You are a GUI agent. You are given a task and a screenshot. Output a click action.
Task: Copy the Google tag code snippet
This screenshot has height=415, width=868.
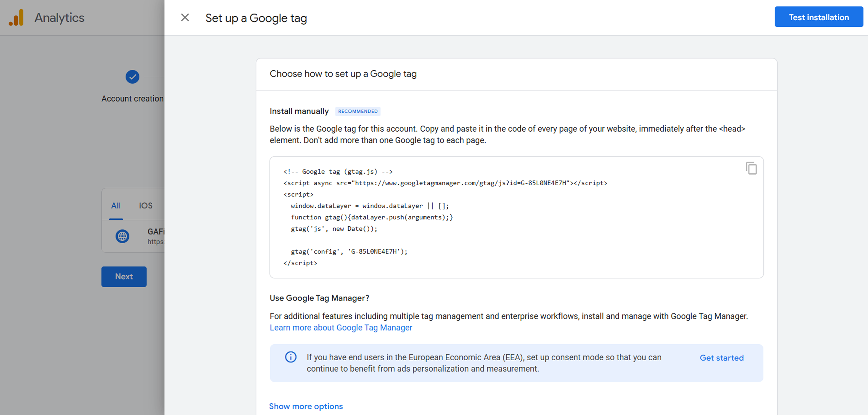click(751, 168)
